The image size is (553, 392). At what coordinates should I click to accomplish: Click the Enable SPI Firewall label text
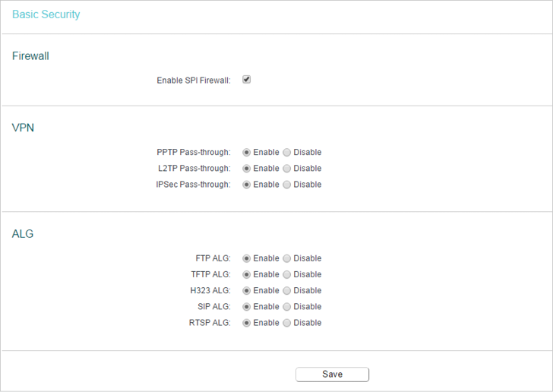(194, 81)
